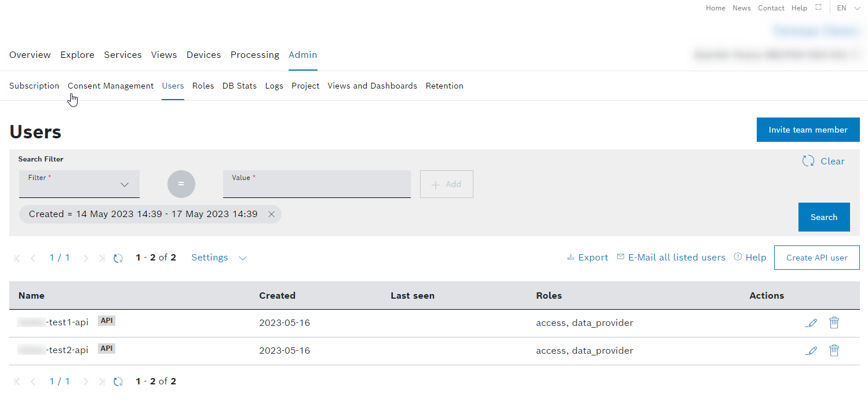Expand the Settings dropdown
The height and width of the screenshot is (400, 868).
pyautogui.click(x=219, y=258)
